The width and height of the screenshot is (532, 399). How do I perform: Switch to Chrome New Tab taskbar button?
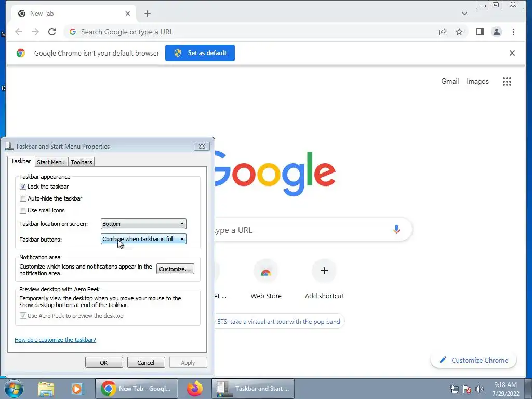click(x=137, y=389)
